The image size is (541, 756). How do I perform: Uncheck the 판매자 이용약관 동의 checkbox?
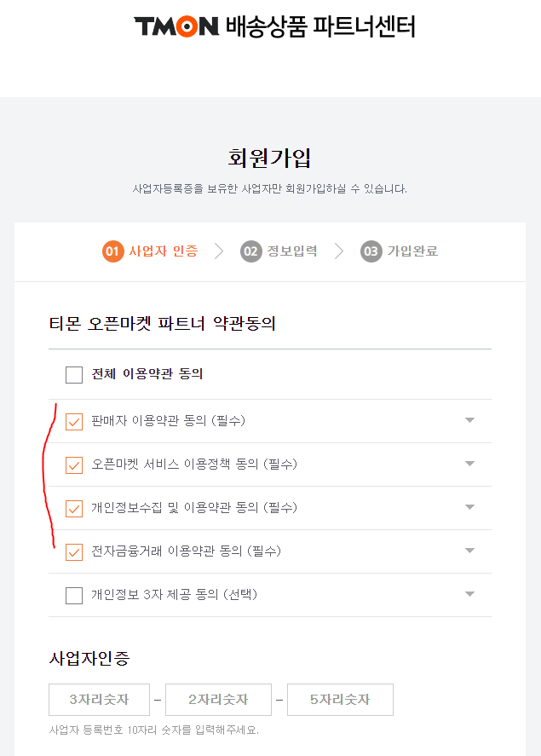(73, 419)
